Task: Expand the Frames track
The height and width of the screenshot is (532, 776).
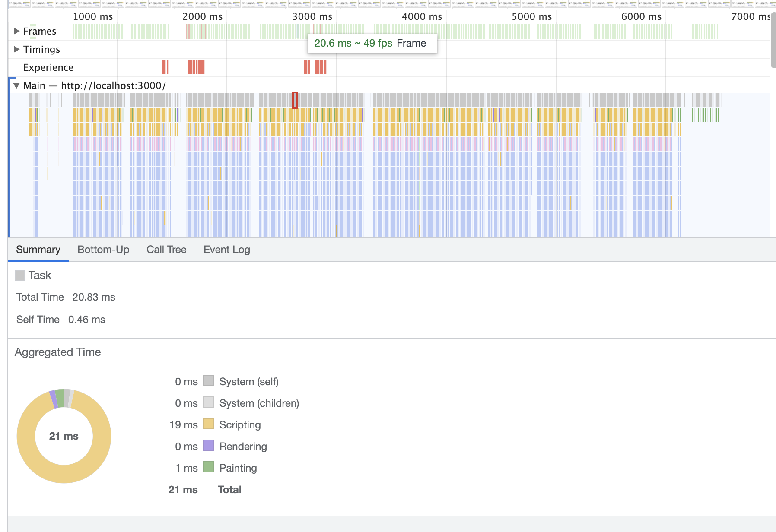Action: [x=17, y=31]
